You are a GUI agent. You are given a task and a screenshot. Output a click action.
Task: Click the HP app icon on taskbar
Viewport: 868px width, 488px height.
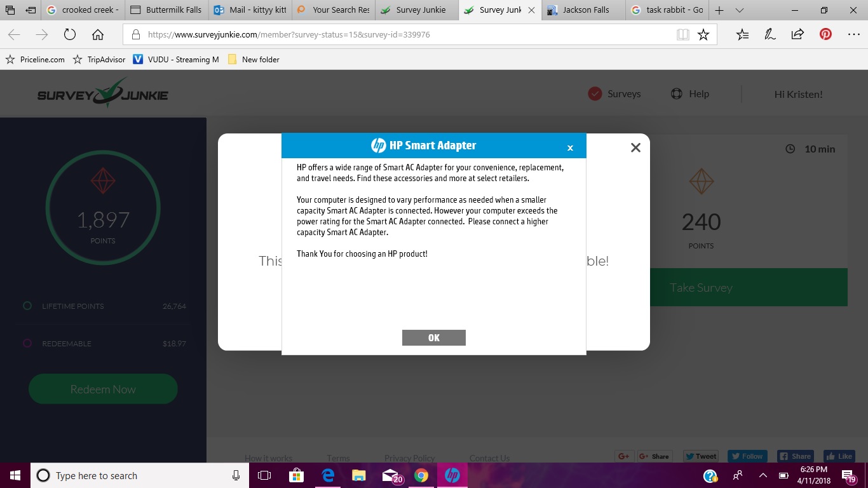452,475
